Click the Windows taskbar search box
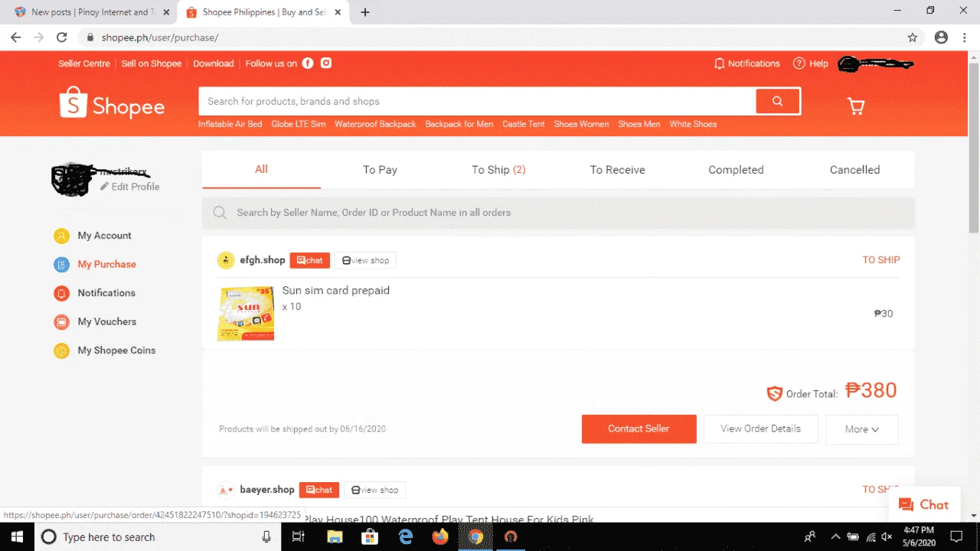This screenshot has width=980, height=551. (x=157, y=536)
